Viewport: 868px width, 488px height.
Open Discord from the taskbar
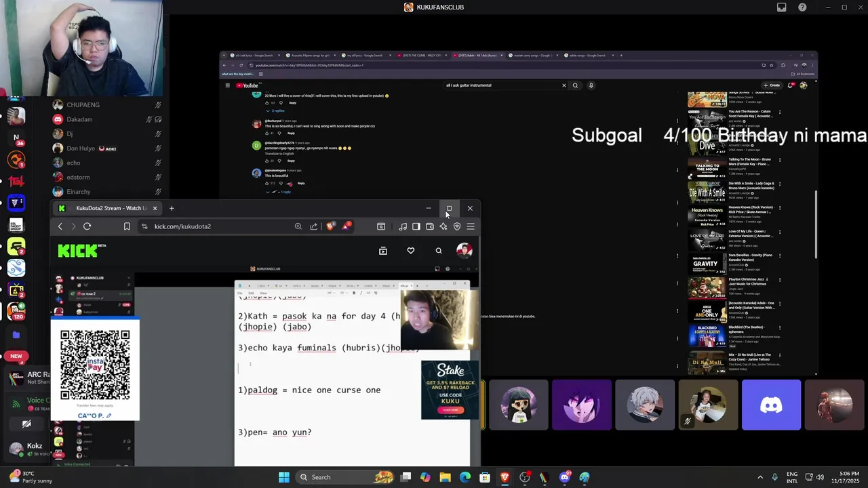[564, 477]
